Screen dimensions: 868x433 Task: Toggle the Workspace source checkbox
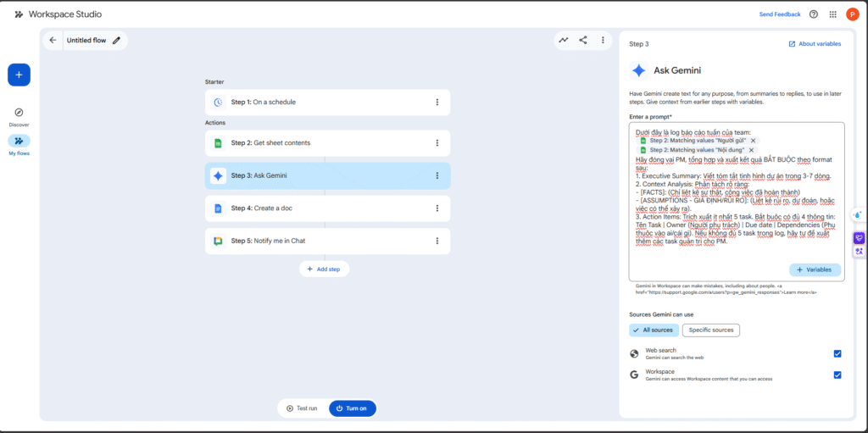click(x=837, y=375)
